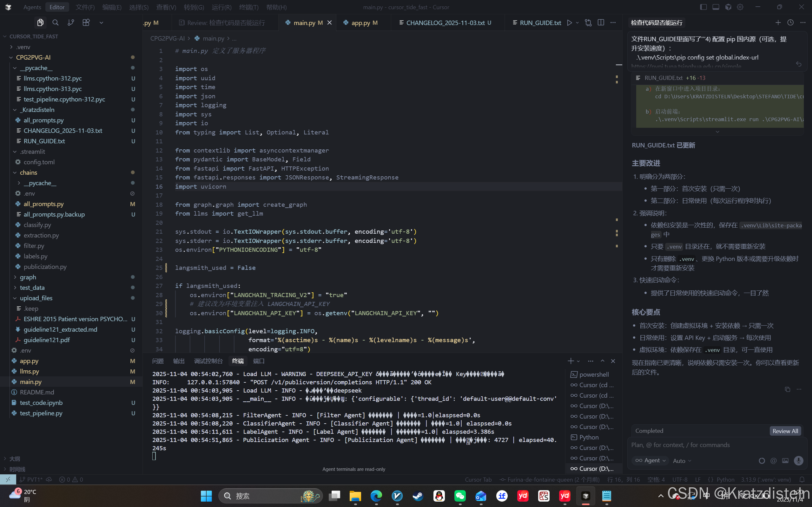812x507 pixels.
Task: Click the voice input microphone icon
Action: (x=799, y=461)
